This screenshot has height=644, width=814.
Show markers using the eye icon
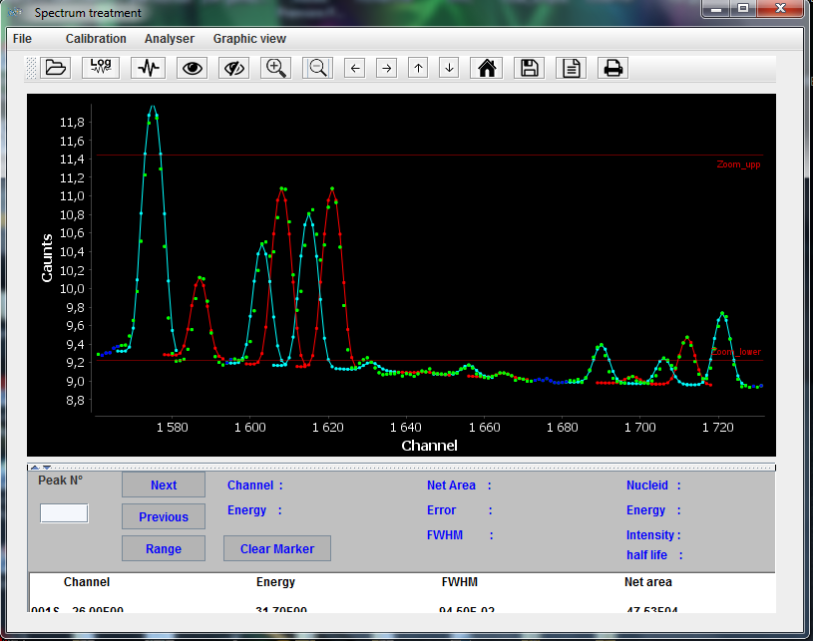(192, 67)
